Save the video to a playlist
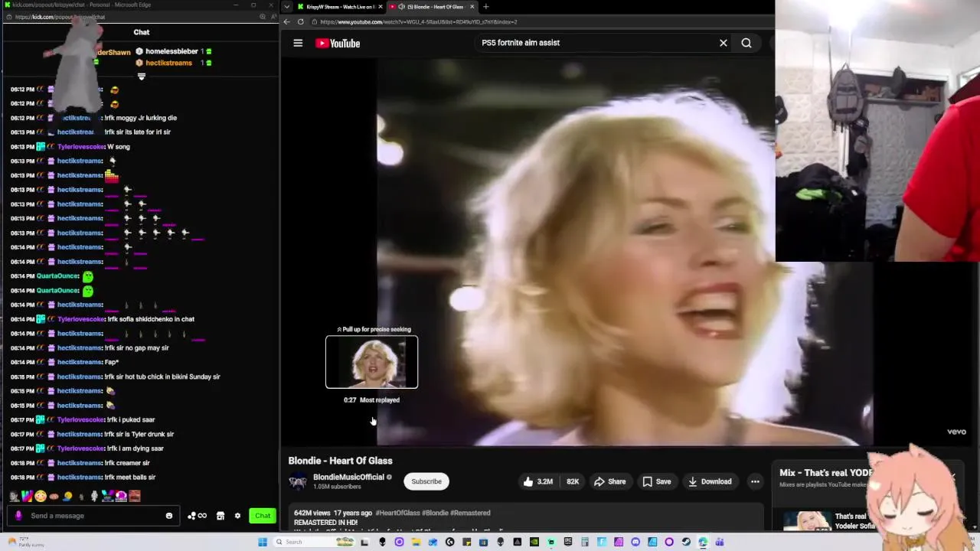The height and width of the screenshot is (551, 980). [x=657, y=481]
